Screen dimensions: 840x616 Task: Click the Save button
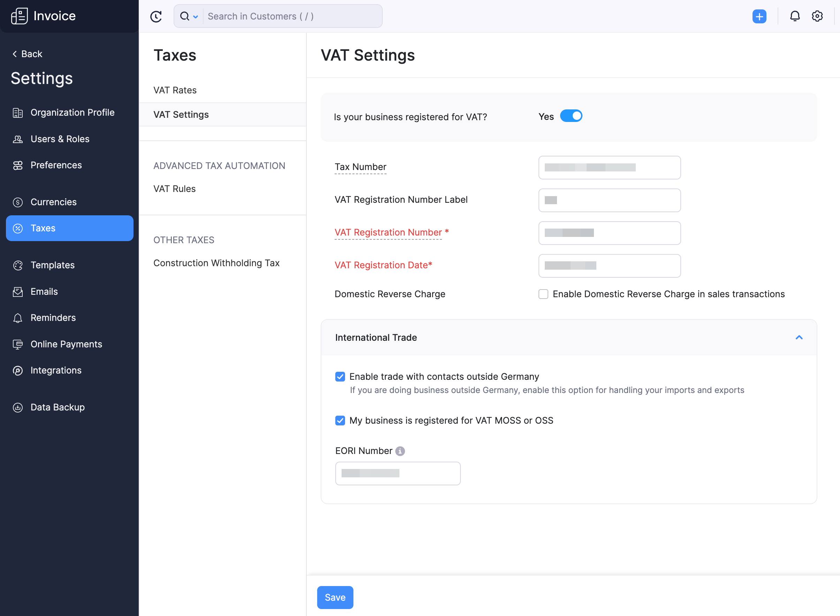[x=335, y=597]
